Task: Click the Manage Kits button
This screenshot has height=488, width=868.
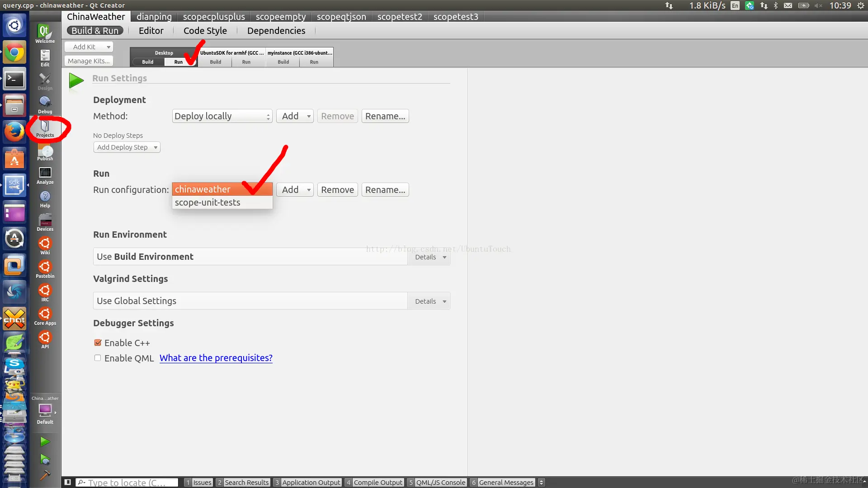Action: click(x=89, y=61)
